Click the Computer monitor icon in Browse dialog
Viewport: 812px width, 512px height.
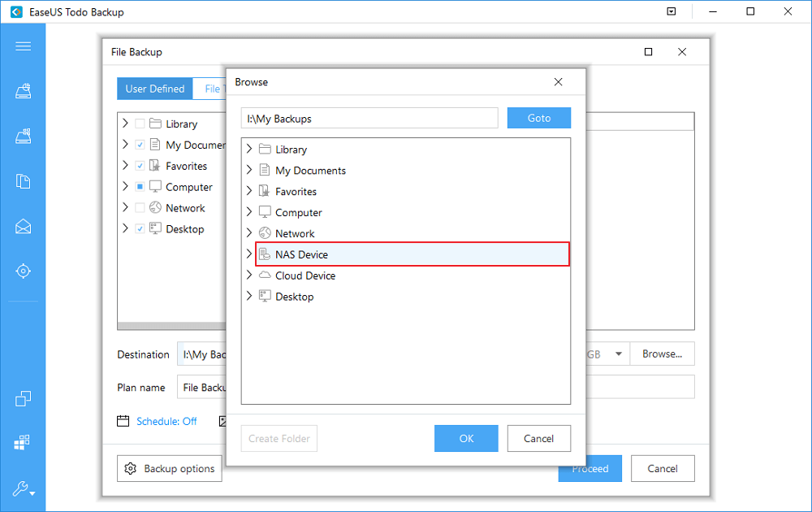tap(265, 212)
